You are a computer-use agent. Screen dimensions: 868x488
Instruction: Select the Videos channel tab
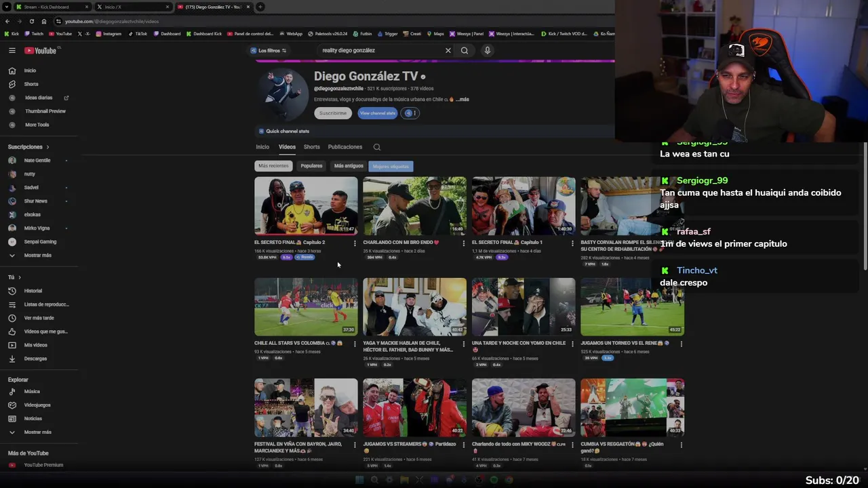click(287, 147)
